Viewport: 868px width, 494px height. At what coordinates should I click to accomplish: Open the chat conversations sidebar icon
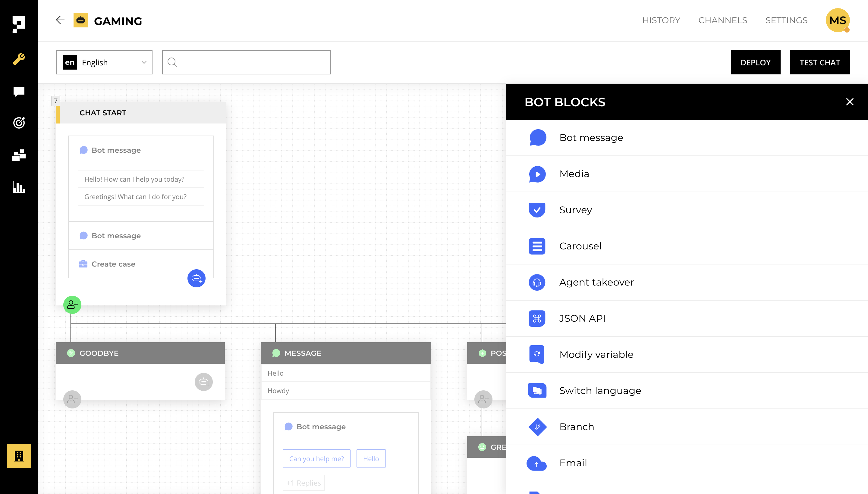[x=19, y=91]
